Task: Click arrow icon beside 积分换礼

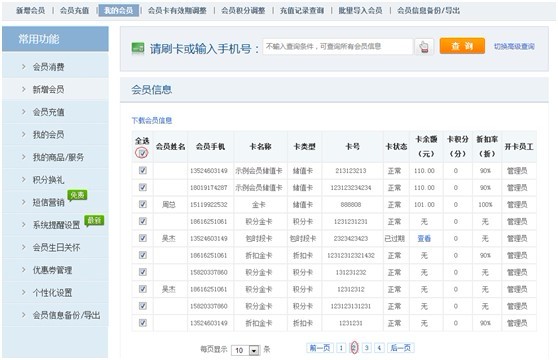Action: coord(24,180)
